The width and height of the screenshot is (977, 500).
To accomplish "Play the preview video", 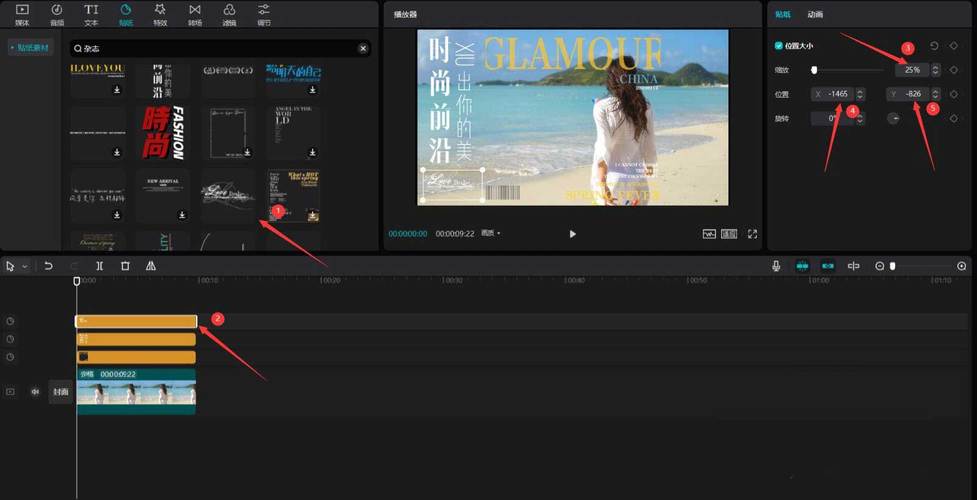I will 573,234.
